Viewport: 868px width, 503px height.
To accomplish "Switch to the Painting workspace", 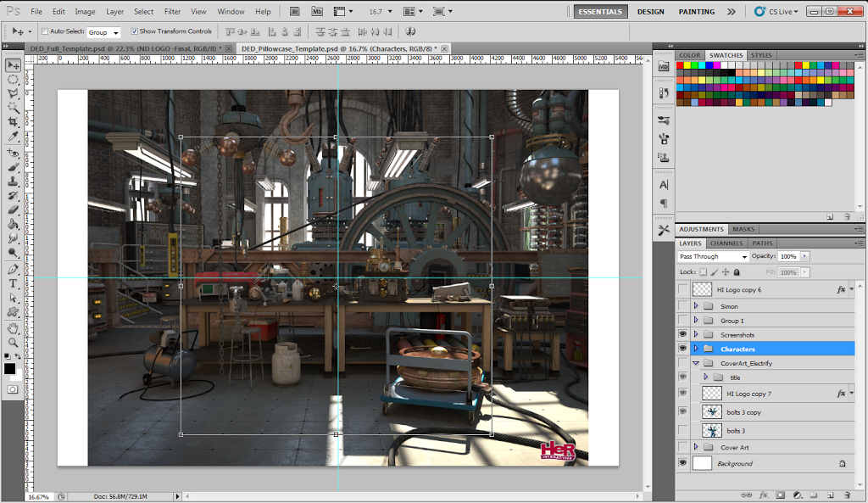I will pyautogui.click(x=697, y=12).
